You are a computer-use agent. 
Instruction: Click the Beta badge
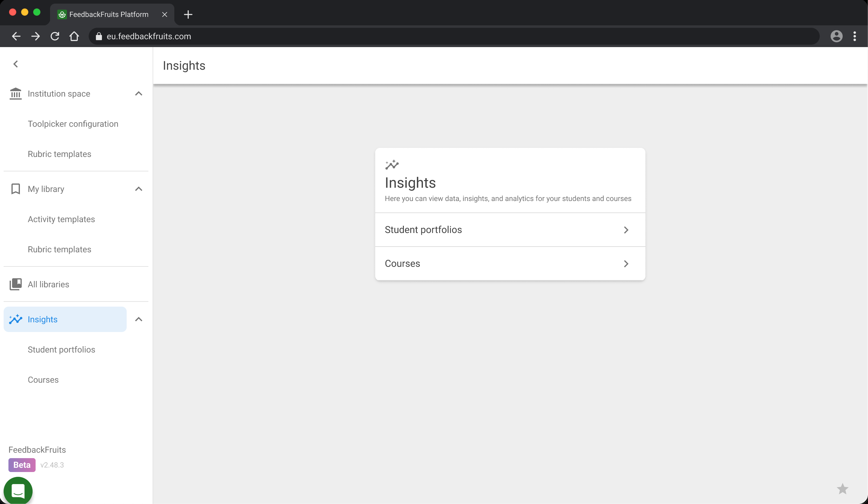point(22,465)
